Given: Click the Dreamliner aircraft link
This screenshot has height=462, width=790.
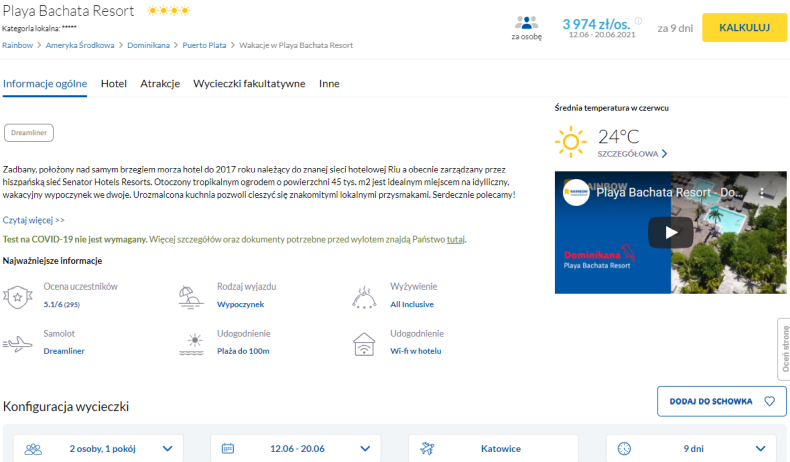Looking at the screenshot, I should (64, 351).
